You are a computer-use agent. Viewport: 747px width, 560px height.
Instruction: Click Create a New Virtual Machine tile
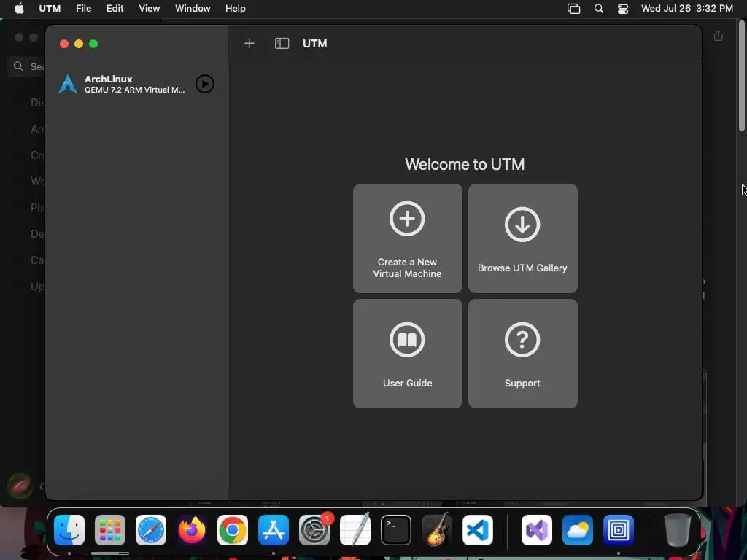407,238
